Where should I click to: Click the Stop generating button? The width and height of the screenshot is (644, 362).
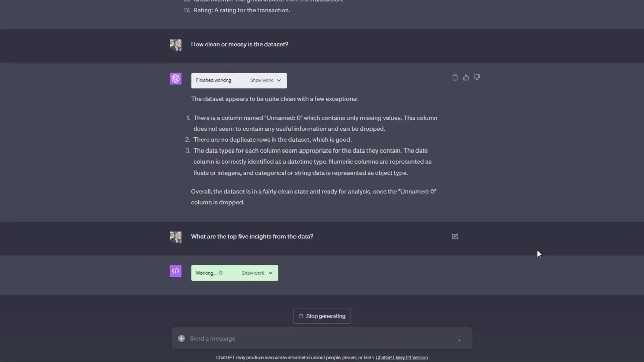pos(322,316)
